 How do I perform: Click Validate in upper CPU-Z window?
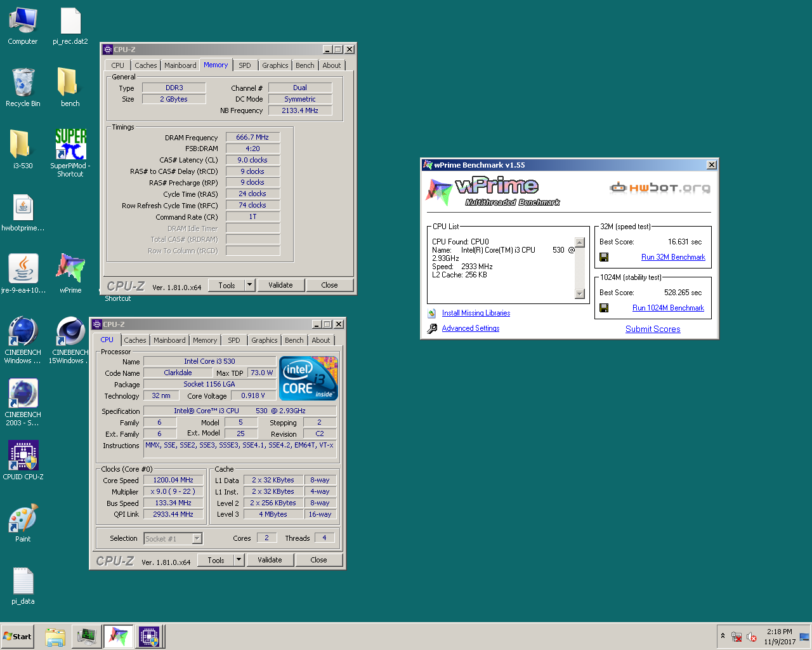coord(280,285)
